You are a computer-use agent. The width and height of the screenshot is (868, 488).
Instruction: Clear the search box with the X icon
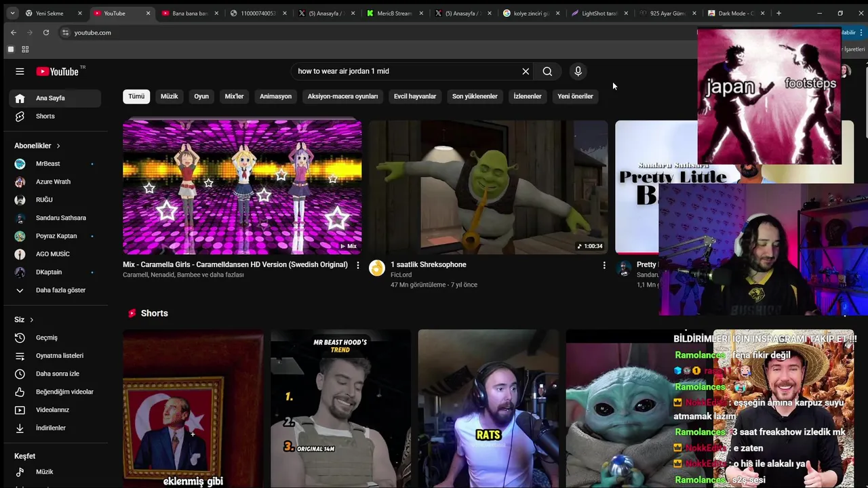pyautogui.click(x=526, y=71)
